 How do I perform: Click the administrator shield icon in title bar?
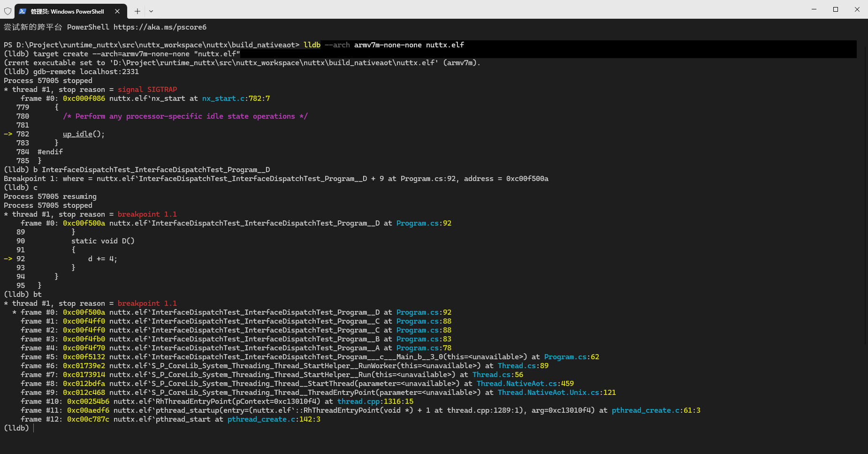coord(8,11)
